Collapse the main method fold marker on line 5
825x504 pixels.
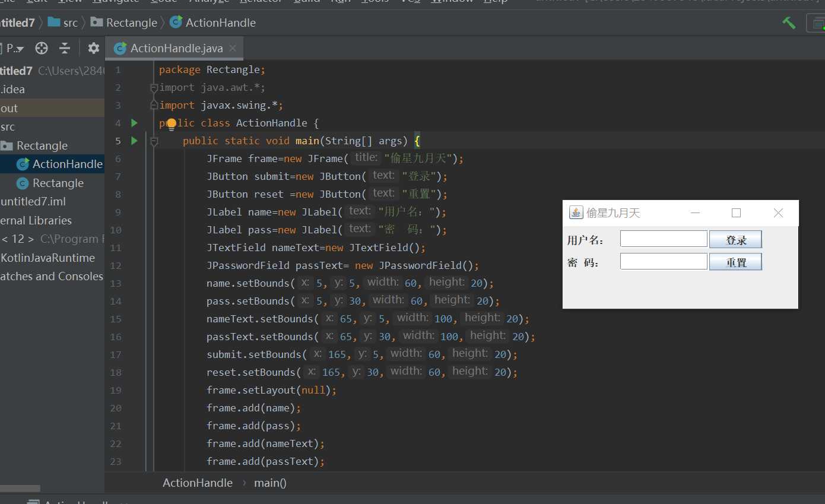[x=154, y=141]
